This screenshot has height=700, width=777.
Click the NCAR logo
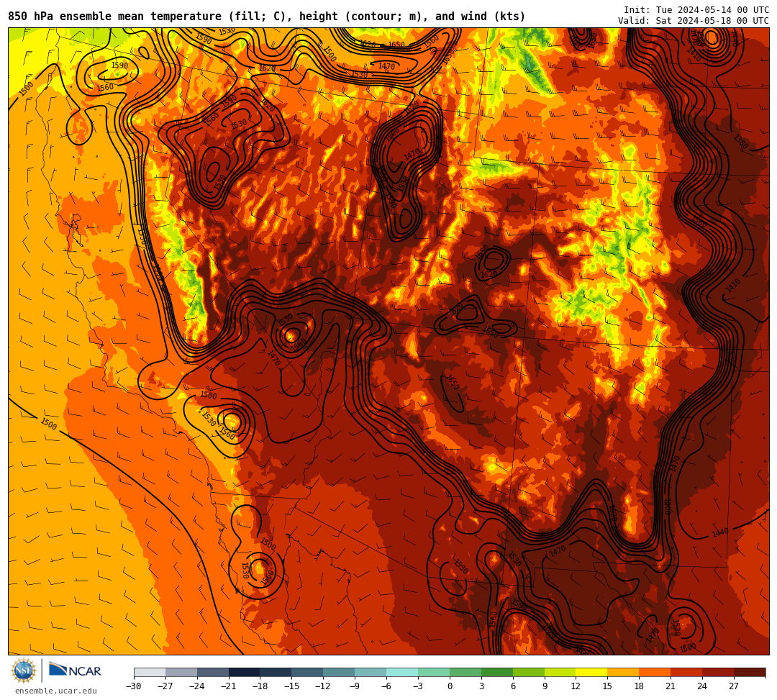[x=75, y=671]
